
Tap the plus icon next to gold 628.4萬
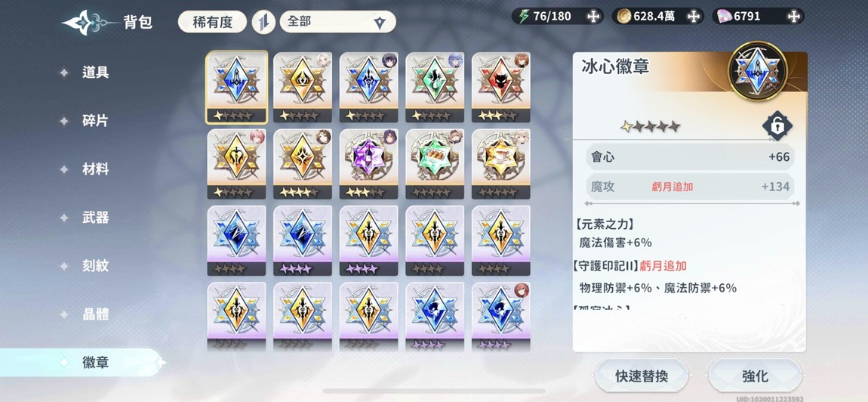[x=694, y=17]
